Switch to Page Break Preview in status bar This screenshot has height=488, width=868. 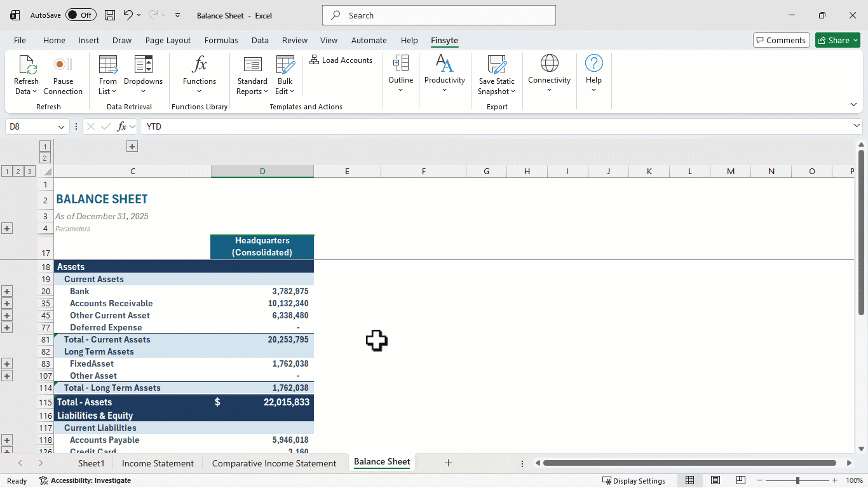coord(741,480)
